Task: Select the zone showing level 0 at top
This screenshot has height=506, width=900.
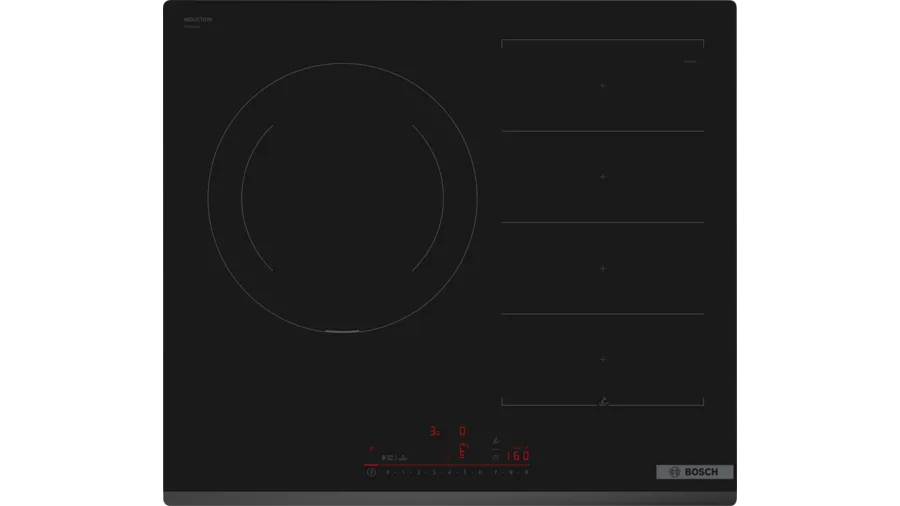Action: [463, 432]
